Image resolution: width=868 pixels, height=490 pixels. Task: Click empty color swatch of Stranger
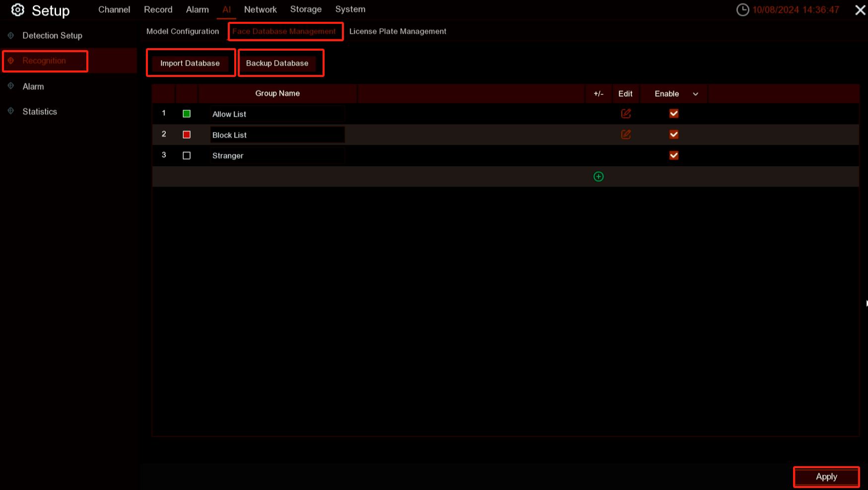click(187, 155)
